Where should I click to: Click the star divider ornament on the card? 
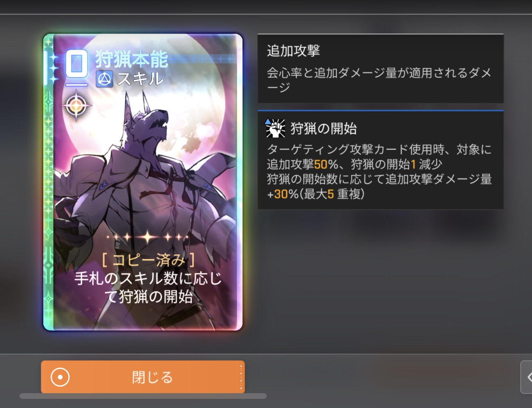tap(147, 237)
